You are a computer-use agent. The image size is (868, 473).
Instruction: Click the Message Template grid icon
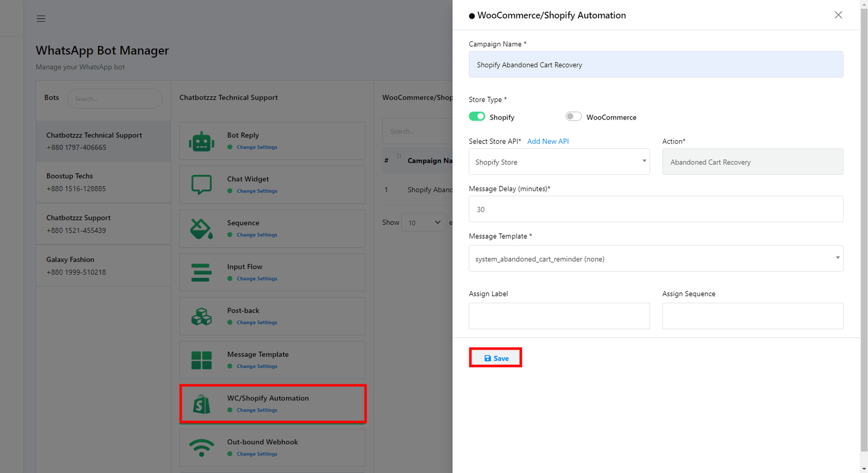click(x=201, y=360)
